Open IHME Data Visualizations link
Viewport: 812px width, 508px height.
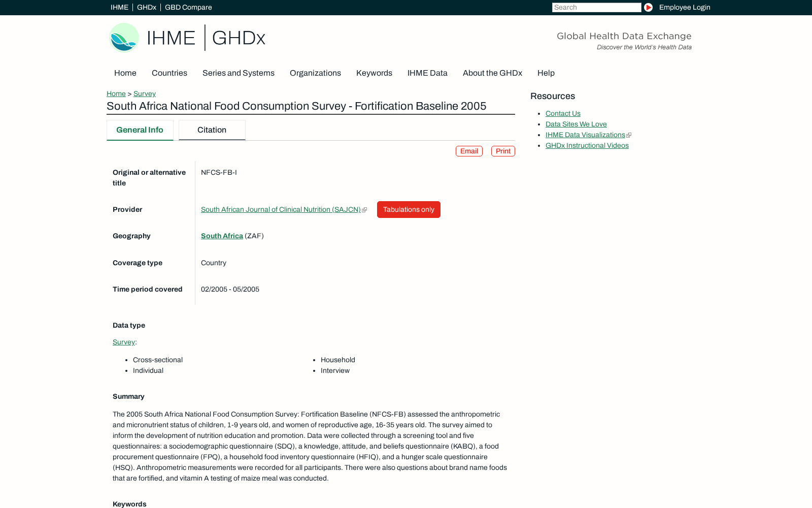coord(585,135)
